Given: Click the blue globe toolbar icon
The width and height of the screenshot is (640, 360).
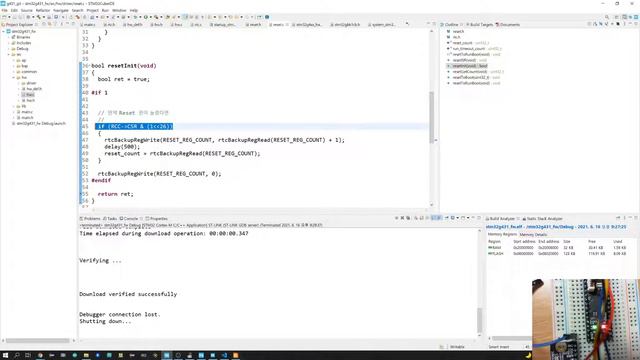Looking at the screenshot, I should tap(267, 17).
